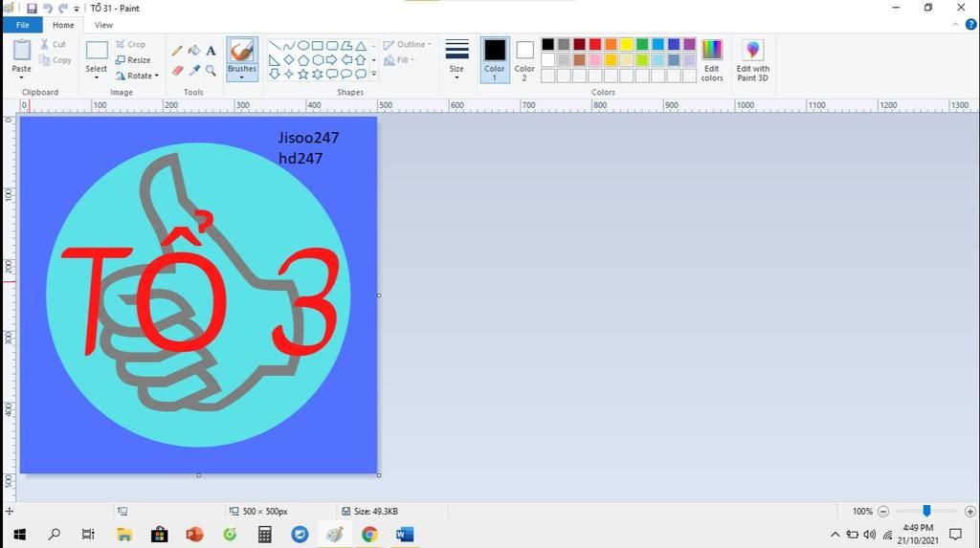Open Edit colors dialog
980x548 pixels.
[x=712, y=60]
